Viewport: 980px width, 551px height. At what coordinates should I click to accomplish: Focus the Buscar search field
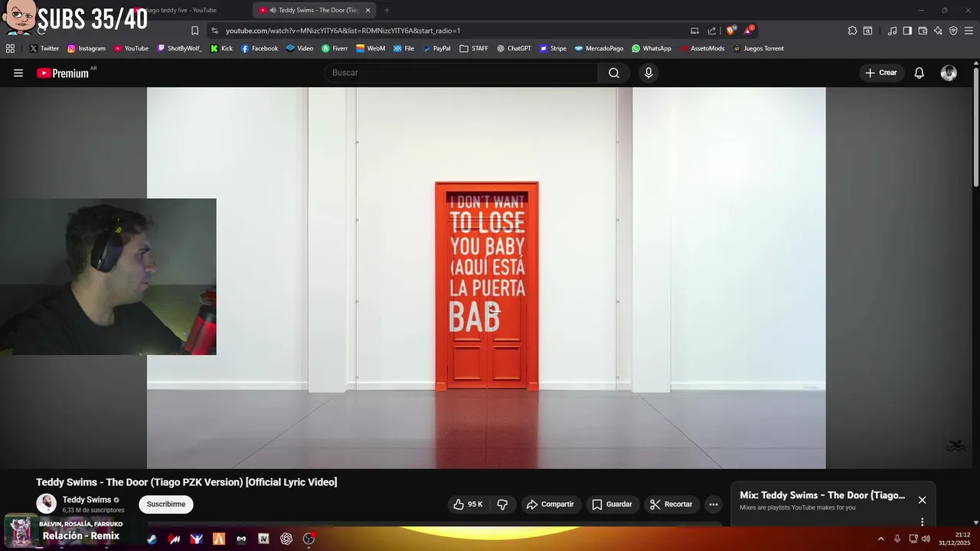tap(461, 73)
